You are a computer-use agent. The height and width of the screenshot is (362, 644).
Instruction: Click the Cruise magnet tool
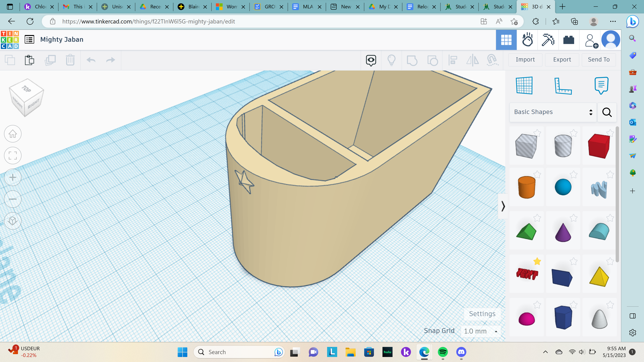pyautogui.click(x=493, y=60)
